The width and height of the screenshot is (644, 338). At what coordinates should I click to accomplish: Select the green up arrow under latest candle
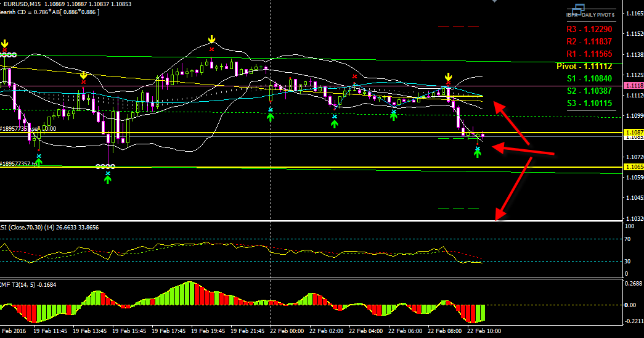[477, 152]
